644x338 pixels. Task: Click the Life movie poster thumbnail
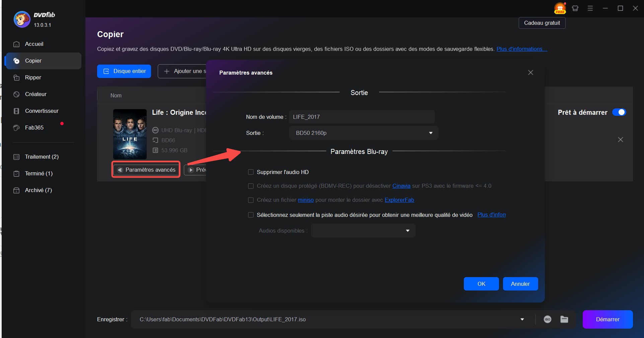pyautogui.click(x=130, y=134)
